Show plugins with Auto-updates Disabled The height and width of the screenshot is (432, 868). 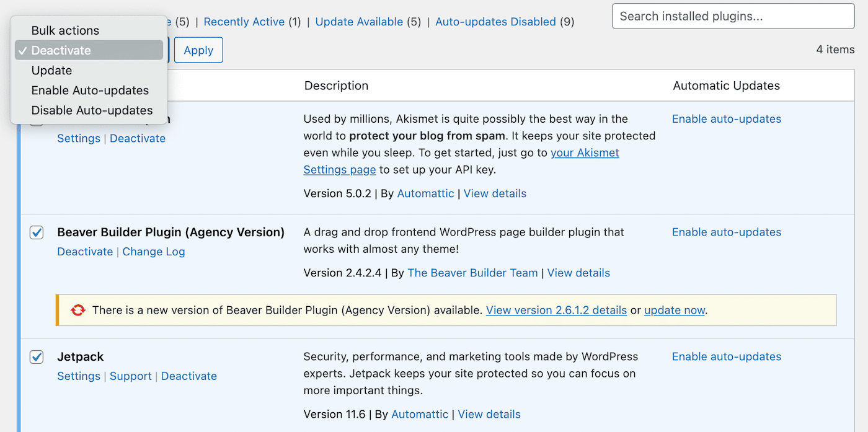[495, 21]
